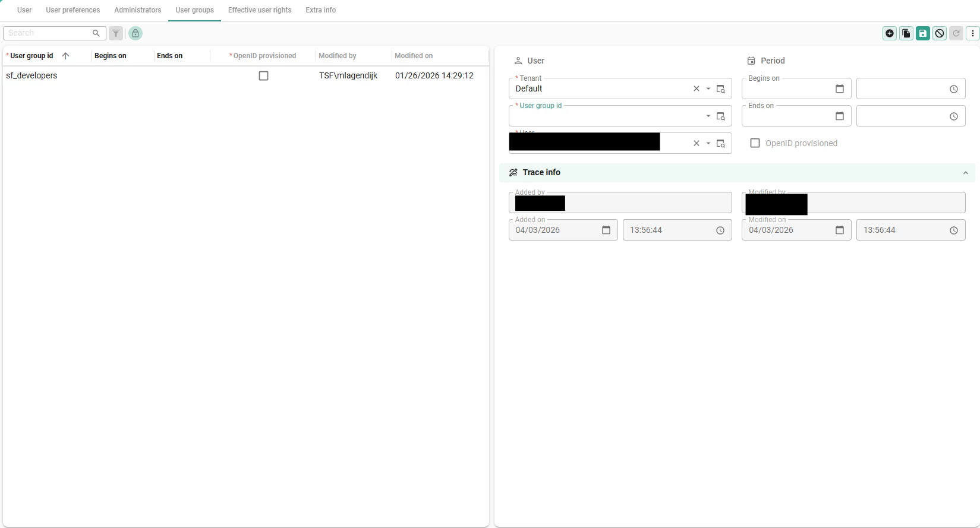Screen dimensions: 980x528
Task: Save the record with the floppy icon
Action: click(x=922, y=33)
